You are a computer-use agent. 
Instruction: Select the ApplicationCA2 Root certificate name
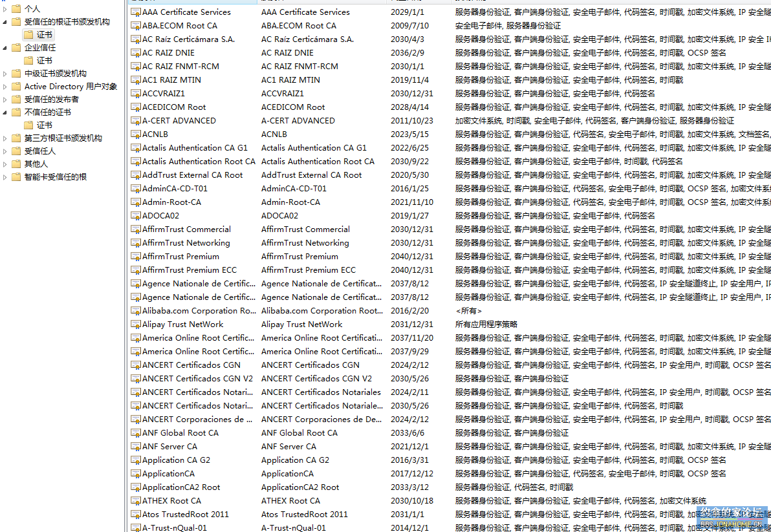click(x=181, y=487)
